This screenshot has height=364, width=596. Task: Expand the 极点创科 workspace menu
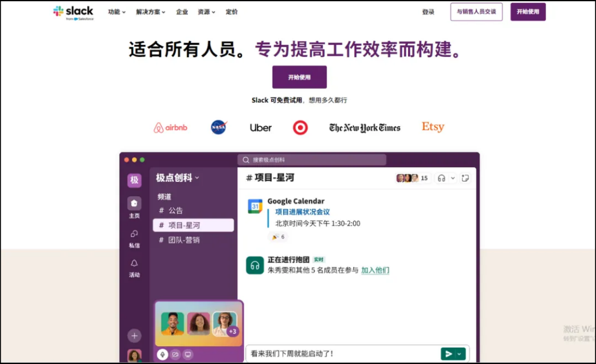pos(178,178)
